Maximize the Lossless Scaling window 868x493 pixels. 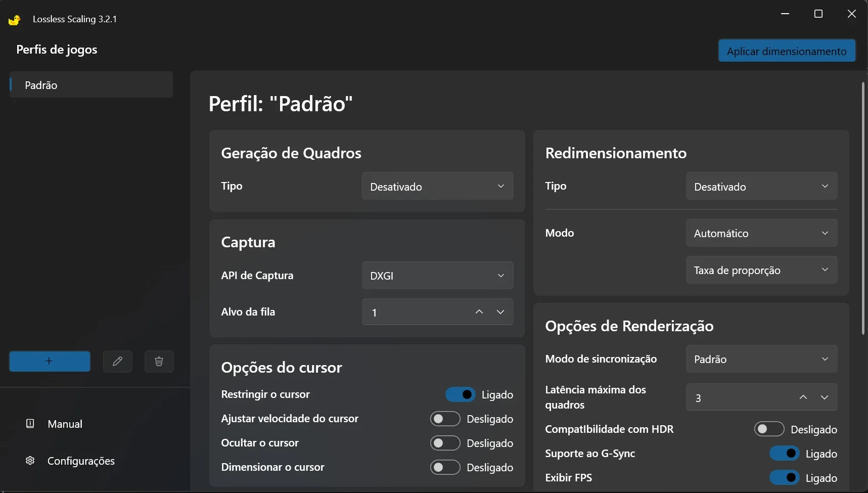818,14
